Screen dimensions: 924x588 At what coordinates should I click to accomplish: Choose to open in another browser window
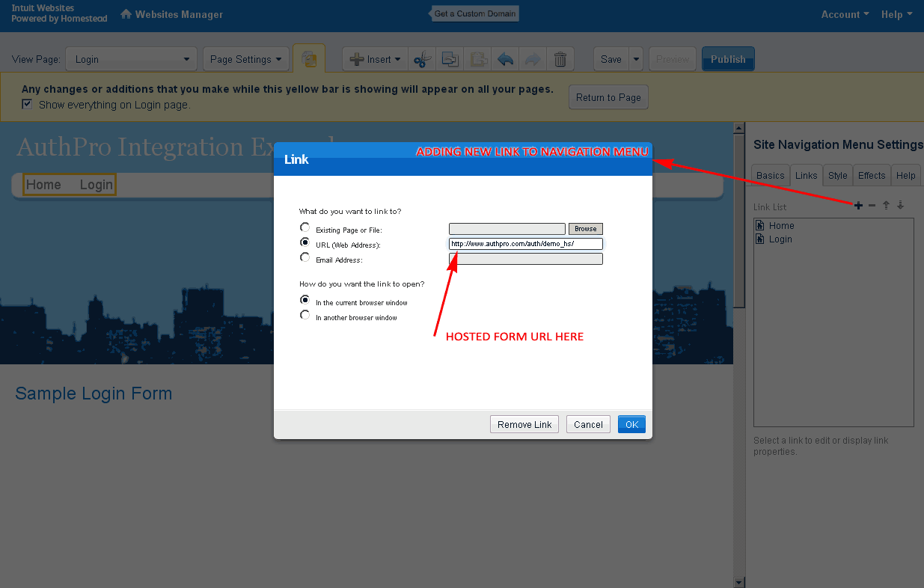pyautogui.click(x=305, y=315)
